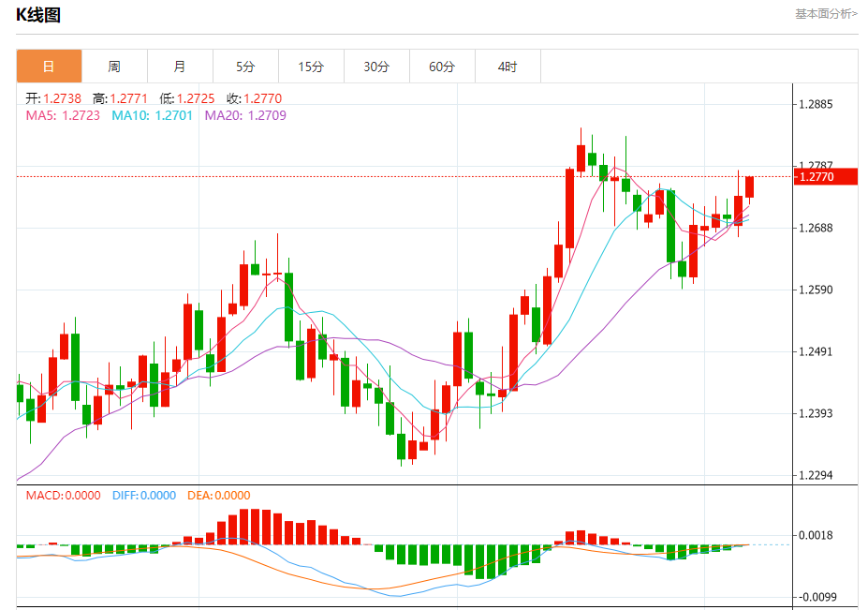Screen dimensions: 868x610
Task: Click the 1.2491 price axis label
Action: coord(816,351)
